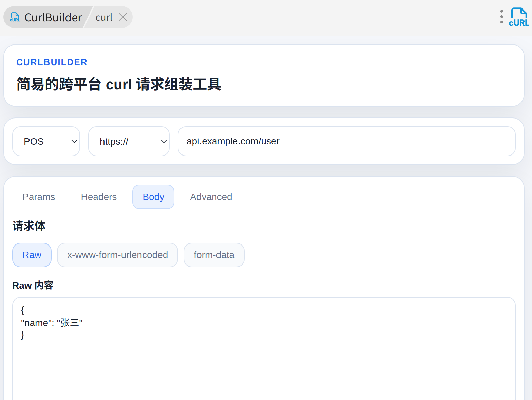
Task: Open the Headers tab
Action: 99,197
